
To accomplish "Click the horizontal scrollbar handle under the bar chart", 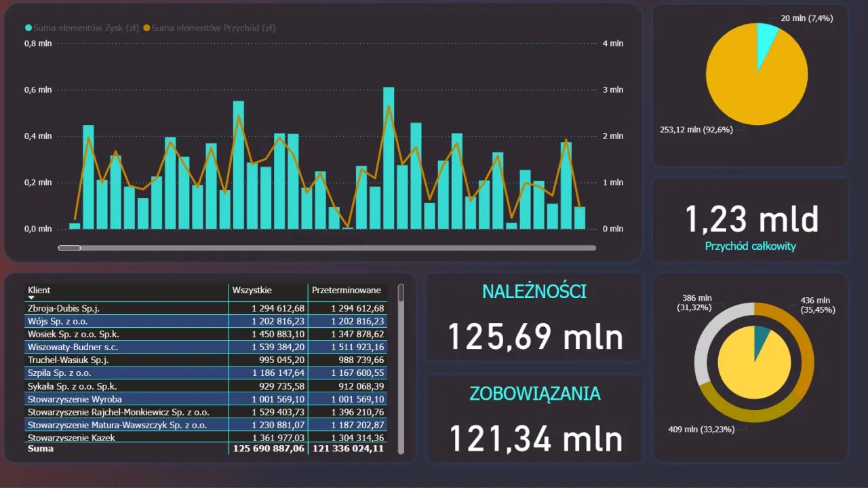I will click(x=70, y=248).
